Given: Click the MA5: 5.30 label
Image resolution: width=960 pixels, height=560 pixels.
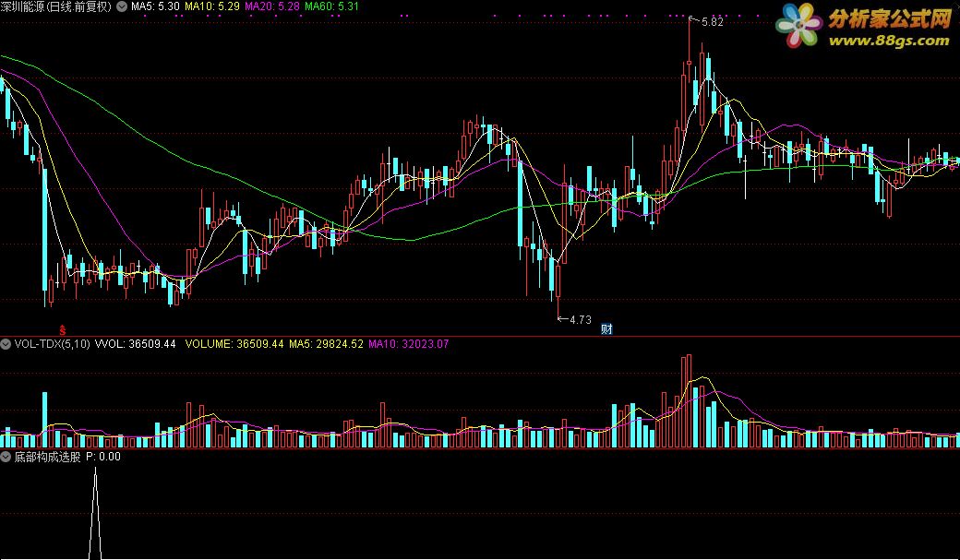Looking at the screenshot, I should click(x=155, y=6).
